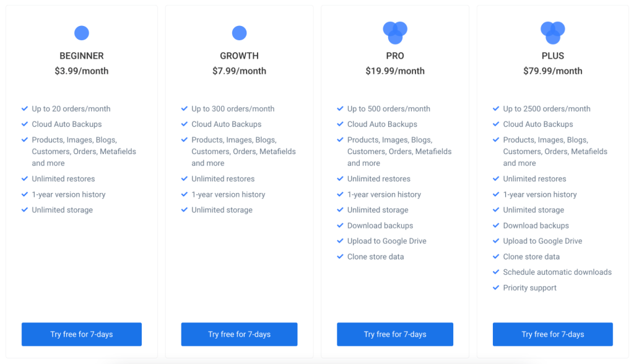
Task: Start Pro plan 7-day free trial
Action: click(x=395, y=334)
